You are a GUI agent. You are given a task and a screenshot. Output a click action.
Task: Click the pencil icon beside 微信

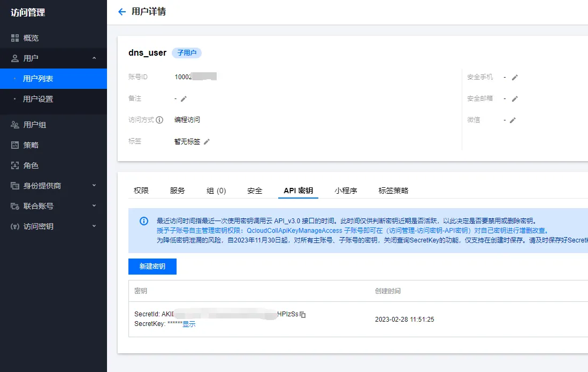pyautogui.click(x=513, y=120)
